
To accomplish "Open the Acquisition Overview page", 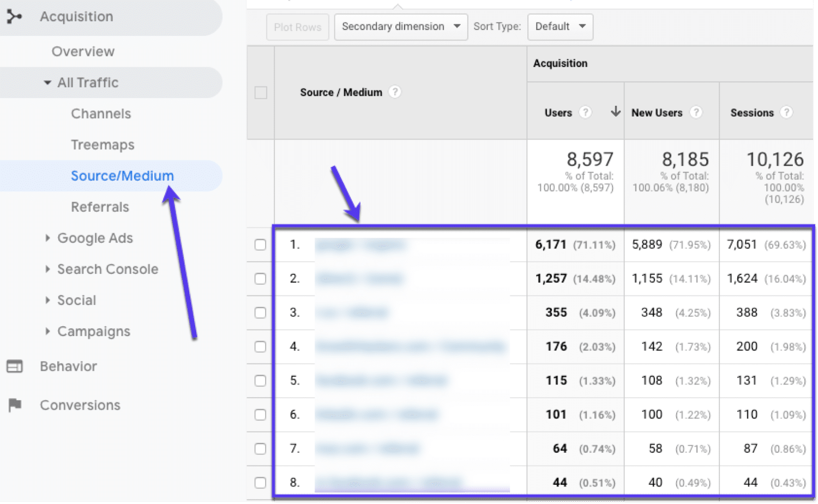I will point(83,51).
